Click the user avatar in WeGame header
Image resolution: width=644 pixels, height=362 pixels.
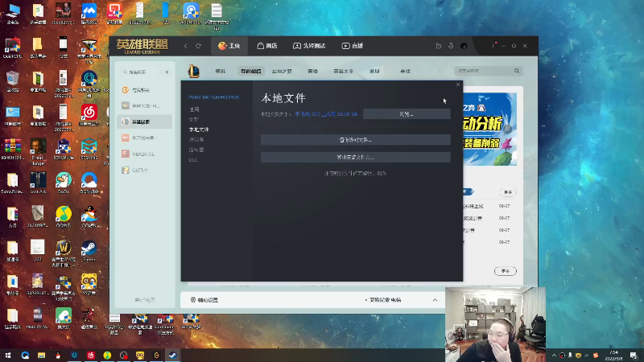464,46
